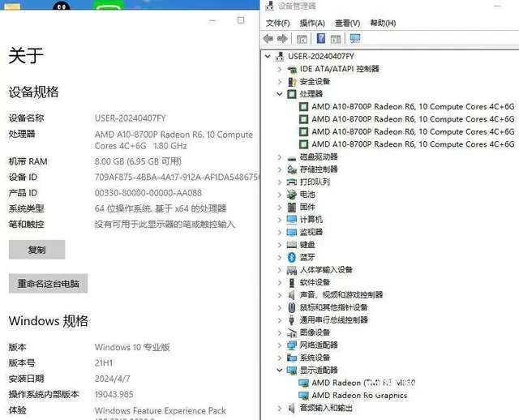
Task: Select AMD Radeon (TM) R5 M330 adapter
Action: (363, 383)
